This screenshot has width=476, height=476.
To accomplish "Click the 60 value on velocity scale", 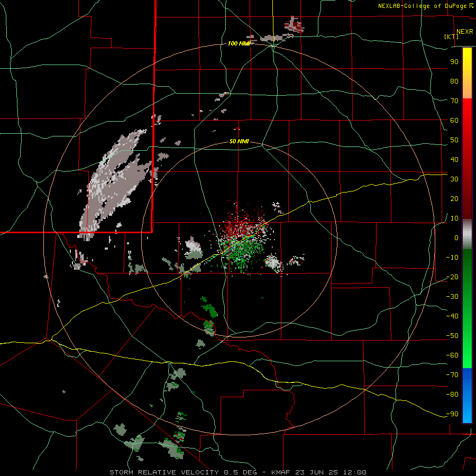I will (x=454, y=120).
